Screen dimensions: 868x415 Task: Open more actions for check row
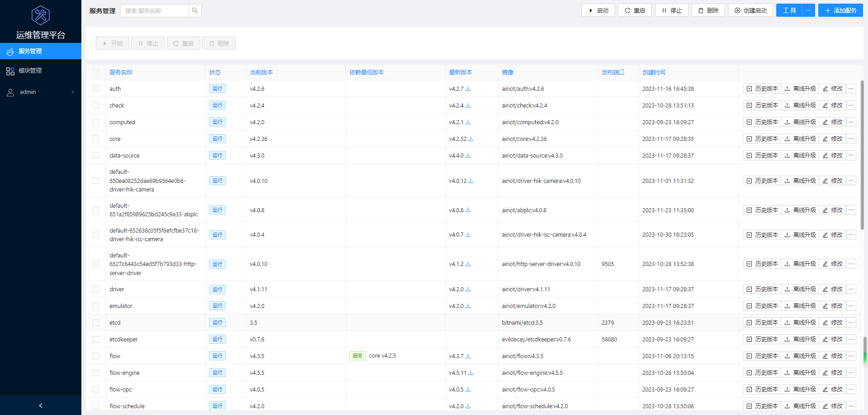[x=851, y=105]
